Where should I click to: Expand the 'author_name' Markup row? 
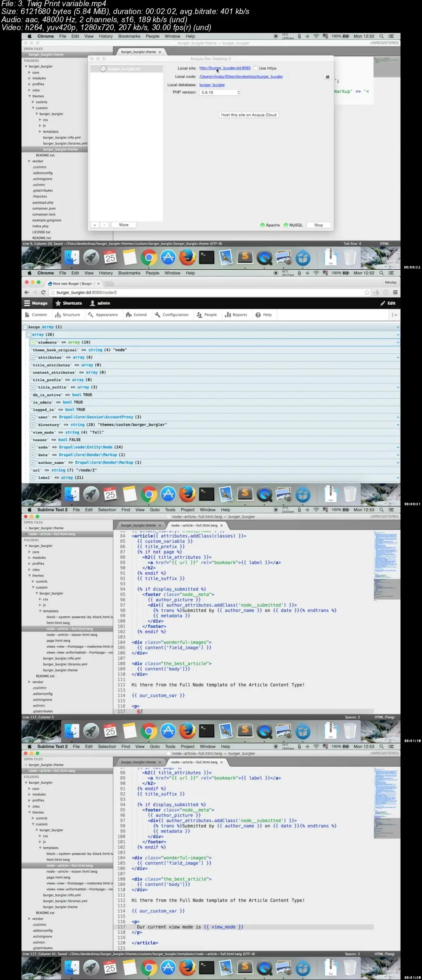pyautogui.click(x=33, y=462)
